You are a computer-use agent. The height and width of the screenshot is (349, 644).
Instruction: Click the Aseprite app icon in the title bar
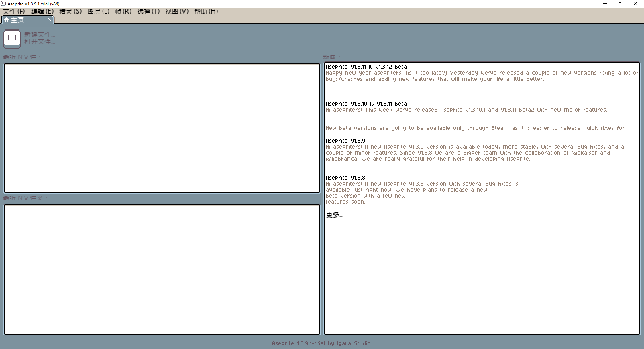pyautogui.click(x=3, y=4)
